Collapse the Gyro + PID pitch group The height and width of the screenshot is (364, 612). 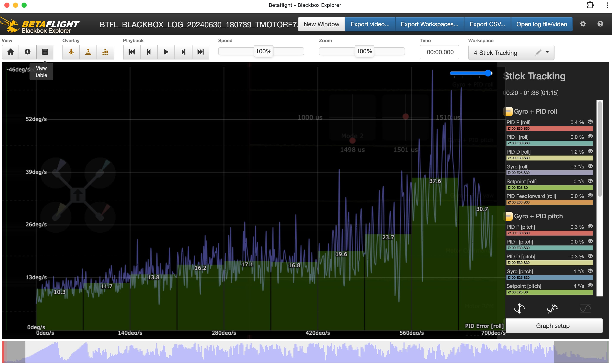pos(508,216)
